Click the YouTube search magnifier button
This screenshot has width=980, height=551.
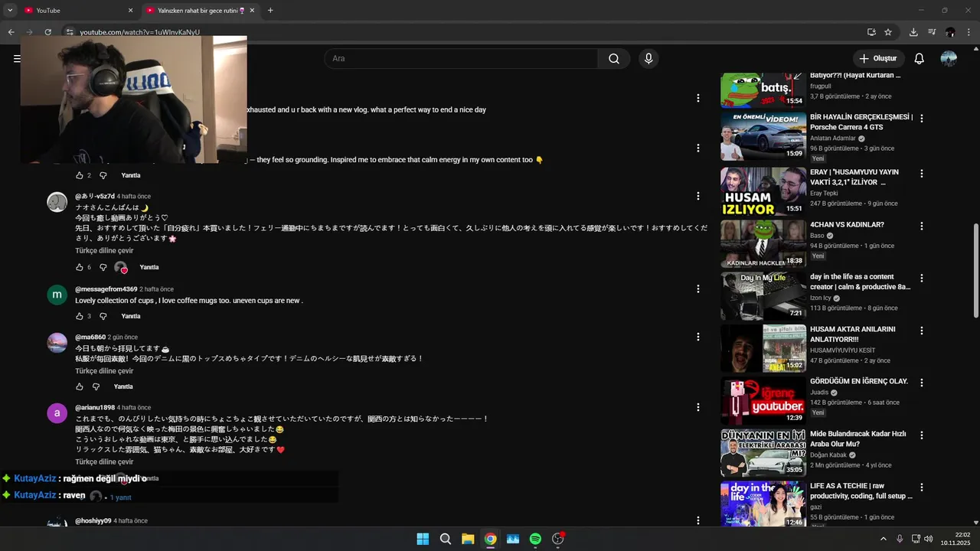[x=614, y=59]
